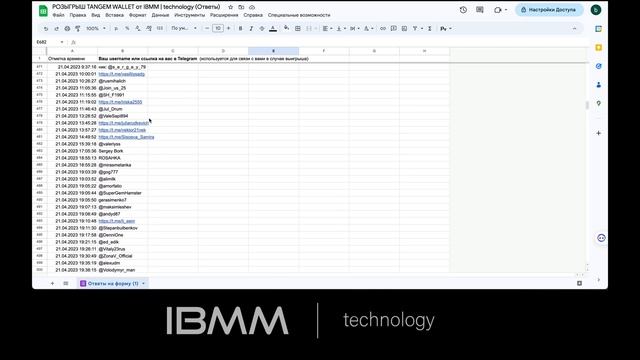
Task: Open the Tasks icon in the side panel
Action: coord(599,66)
